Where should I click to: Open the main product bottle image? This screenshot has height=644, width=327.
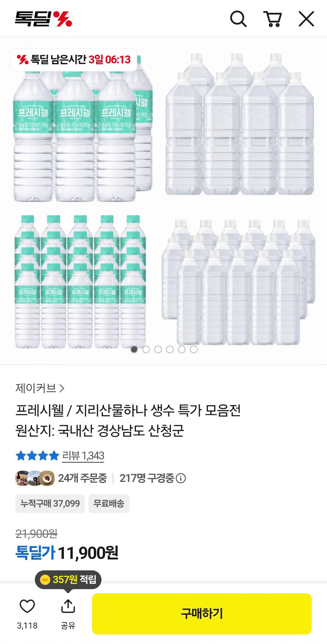click(163, 200)
